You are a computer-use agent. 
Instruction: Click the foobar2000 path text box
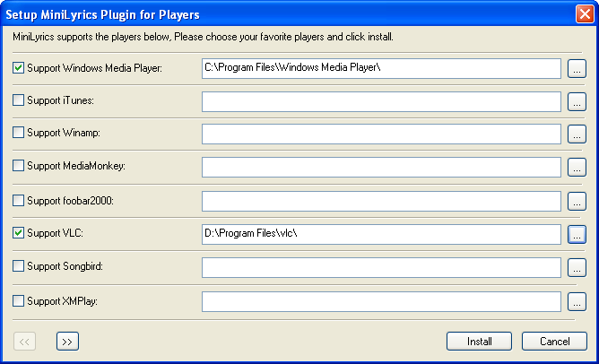tap(381, 202)
